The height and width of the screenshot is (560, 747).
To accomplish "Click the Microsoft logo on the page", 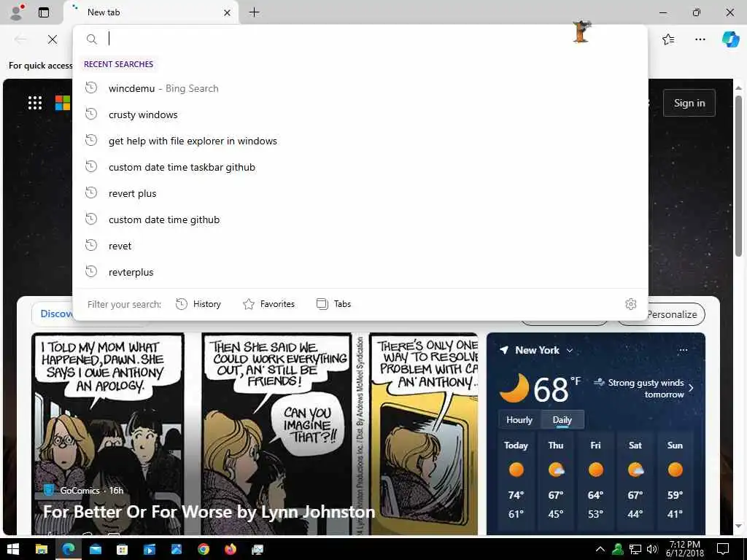I will click(63, 102).
